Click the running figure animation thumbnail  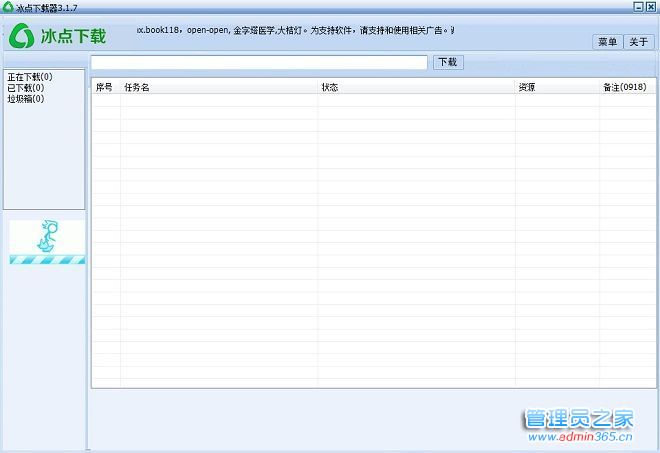(x=47, y=242)
